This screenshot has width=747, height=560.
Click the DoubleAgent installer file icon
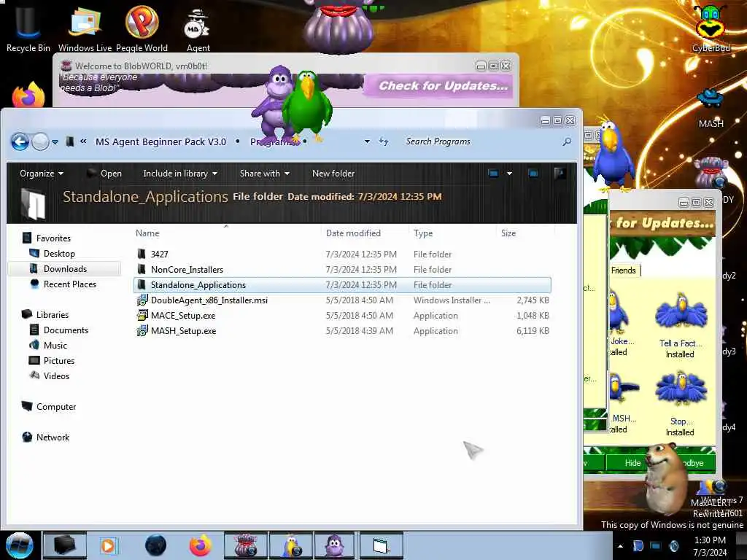tap(142, 300)
